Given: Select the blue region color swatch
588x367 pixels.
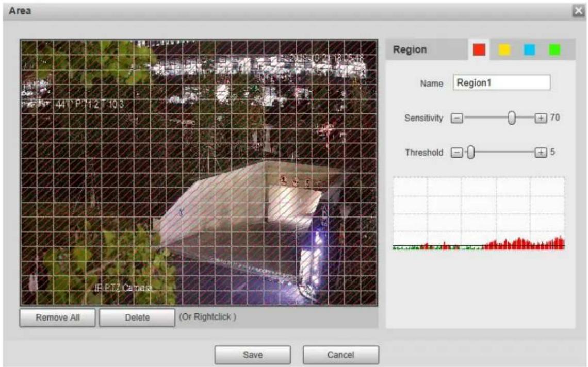Looking at the screenshot, I should point(530,49).
